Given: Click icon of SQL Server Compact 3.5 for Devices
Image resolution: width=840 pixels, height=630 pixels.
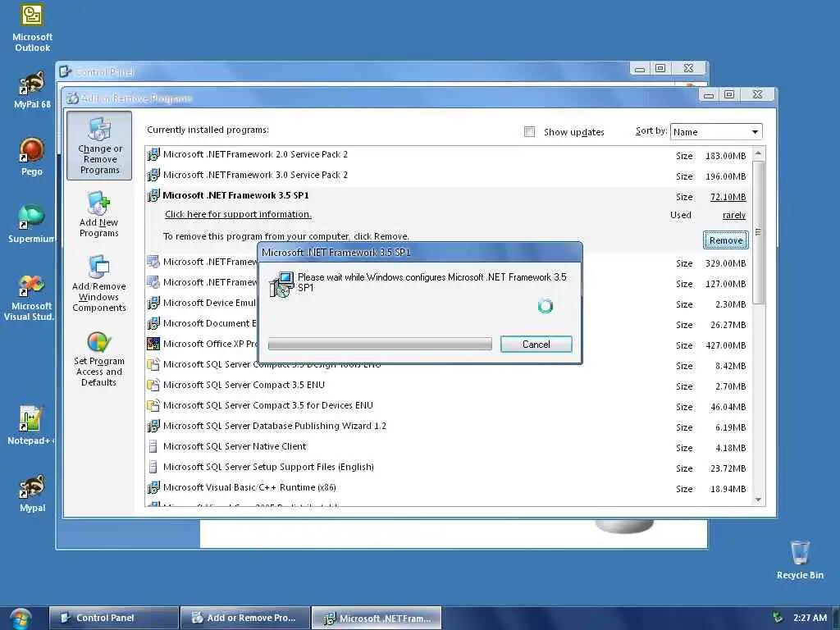Looking at the screenshot, I should point(153,405).
